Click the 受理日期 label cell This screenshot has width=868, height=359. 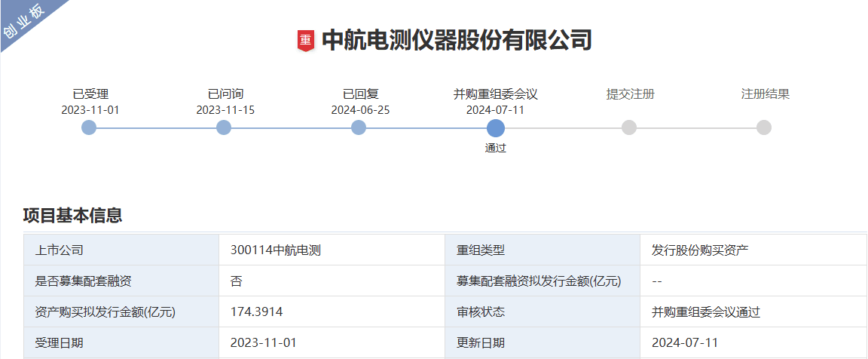click(121, 343)
